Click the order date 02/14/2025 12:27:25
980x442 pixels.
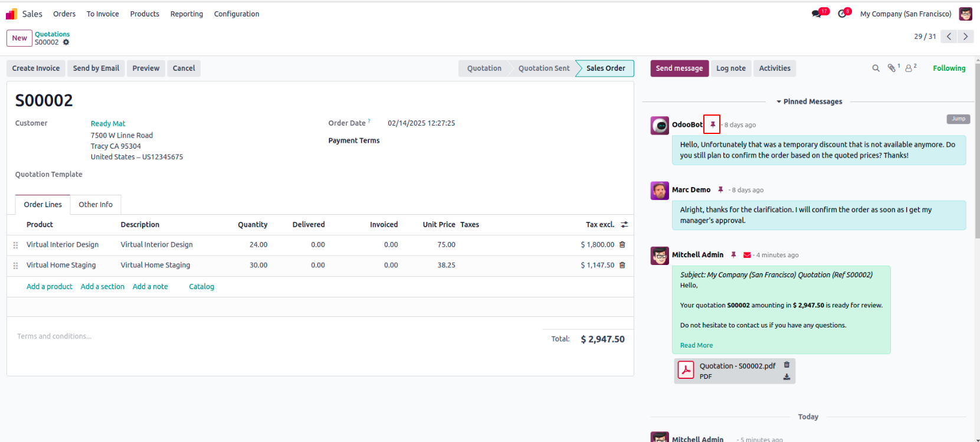click(x=421, y=123)
